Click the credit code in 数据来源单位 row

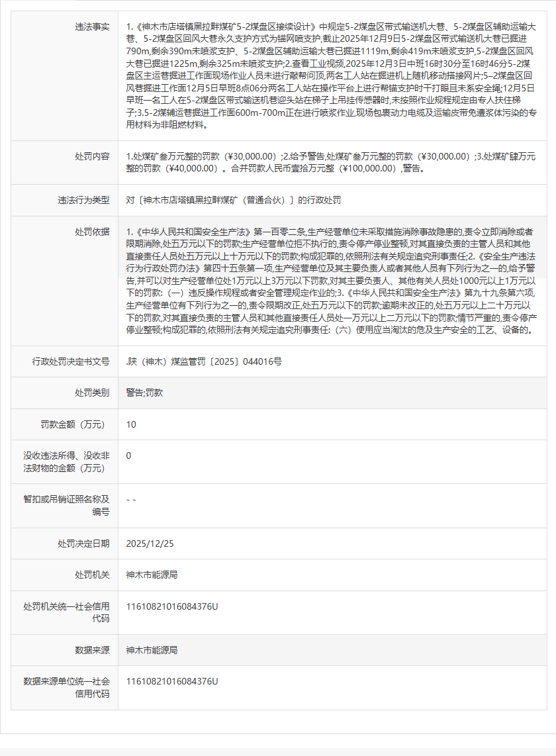(172, 681)
